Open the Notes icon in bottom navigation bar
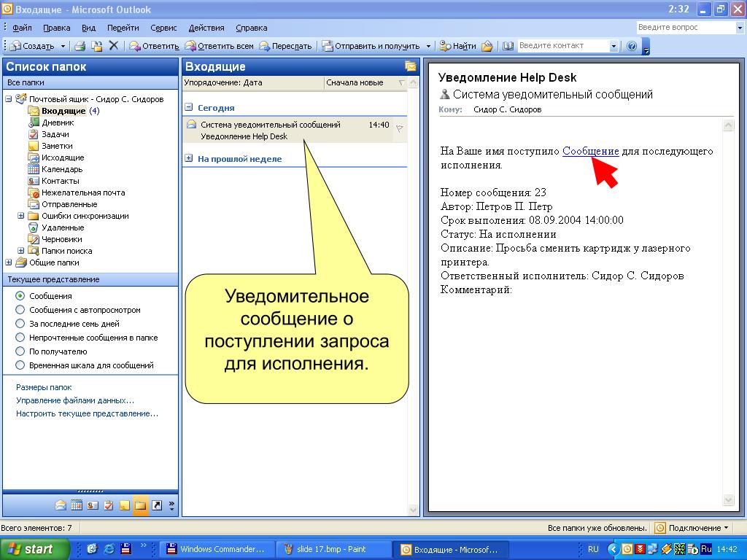This screenshot has height=560, width=747. [124, 505]
